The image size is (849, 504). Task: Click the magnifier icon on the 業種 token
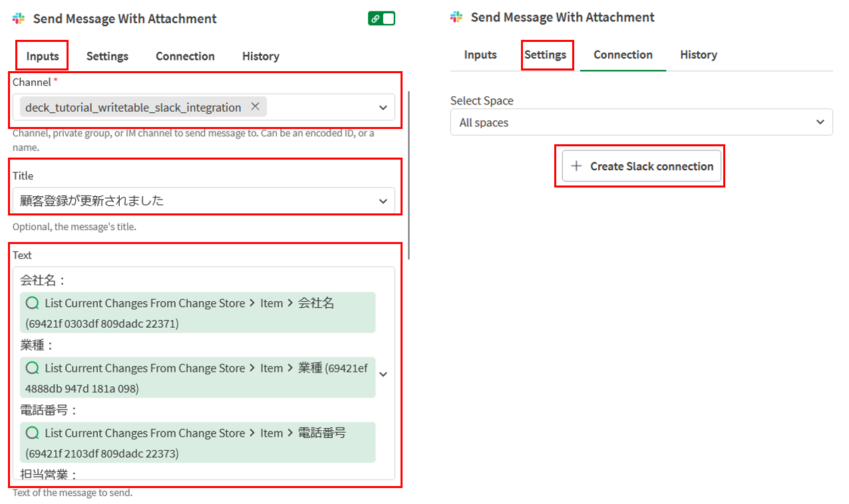coord(32,368)
